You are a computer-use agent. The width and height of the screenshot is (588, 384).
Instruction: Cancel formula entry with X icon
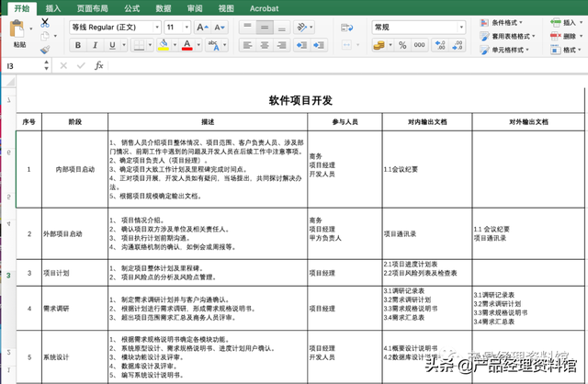(x=63, y=66)
